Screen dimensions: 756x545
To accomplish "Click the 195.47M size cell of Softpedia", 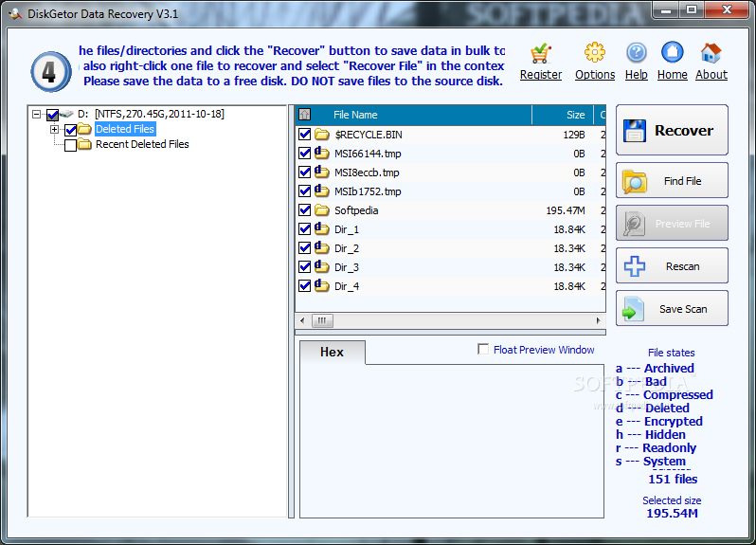I will click(x=565, y=210).
